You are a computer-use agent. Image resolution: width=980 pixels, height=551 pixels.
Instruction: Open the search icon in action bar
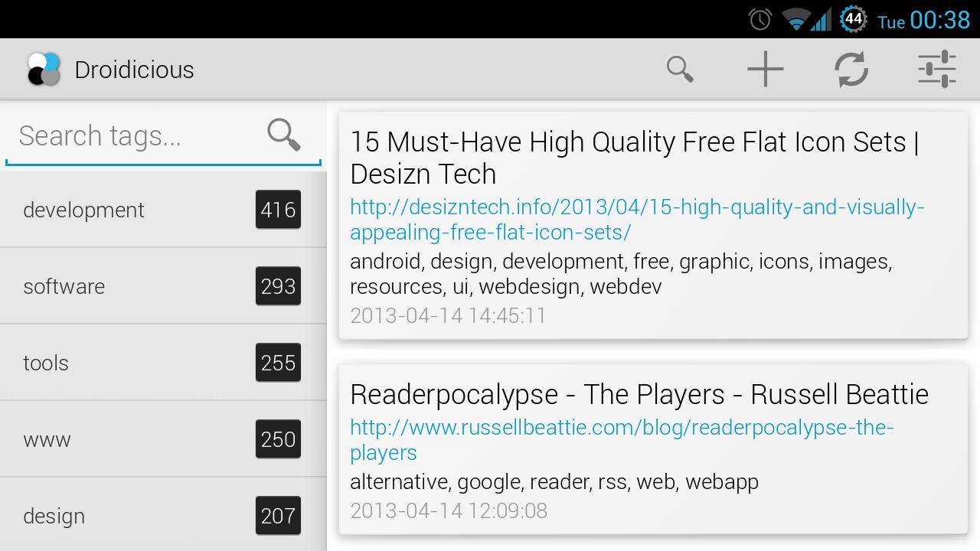pyautogui.click(x=679, y=68)
